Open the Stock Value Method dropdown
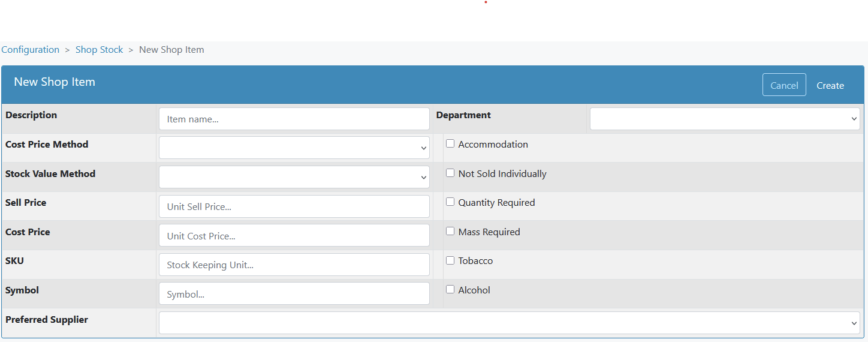 (x=294, y=177)
